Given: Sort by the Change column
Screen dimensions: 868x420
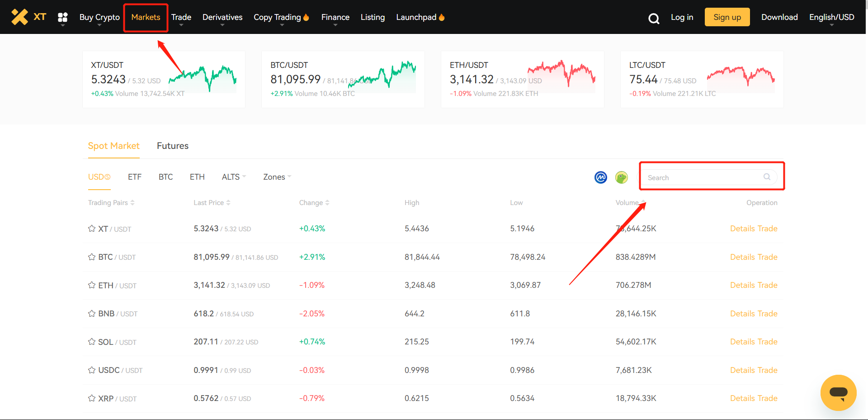Looking at the screenshot, I should [x=314, y=203].
